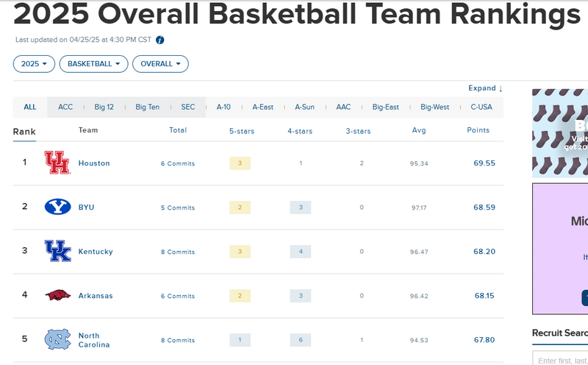Open the OVERALL ranking type dropdown
Image resolution: width=588 pixels, height=365 pixels.
click(x=160, y=64)
